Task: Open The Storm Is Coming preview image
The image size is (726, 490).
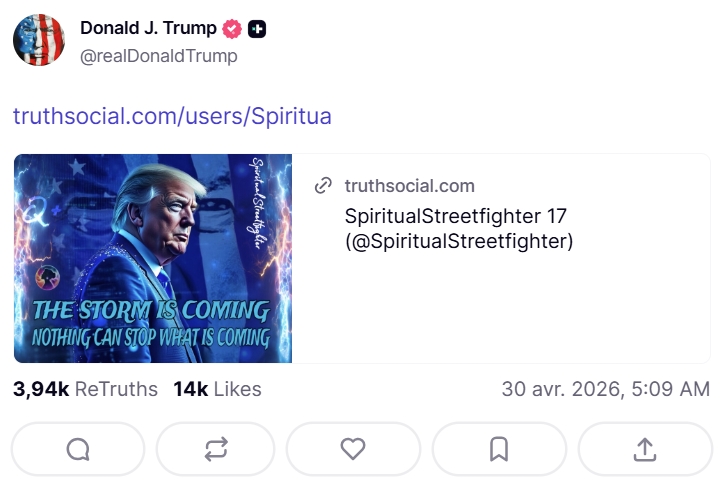Action: tap(153, 258)
